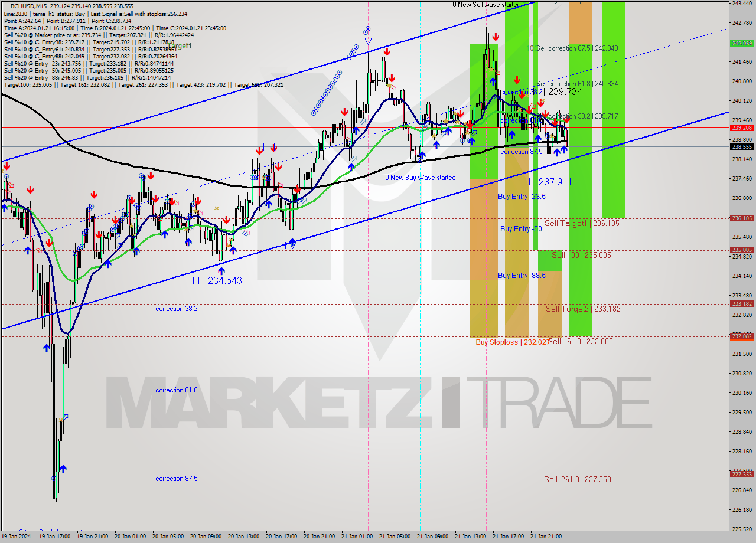Click the 'Buy Entry -88.6' label
Viewport: 756px width, 543px height.
coord(522,276)
